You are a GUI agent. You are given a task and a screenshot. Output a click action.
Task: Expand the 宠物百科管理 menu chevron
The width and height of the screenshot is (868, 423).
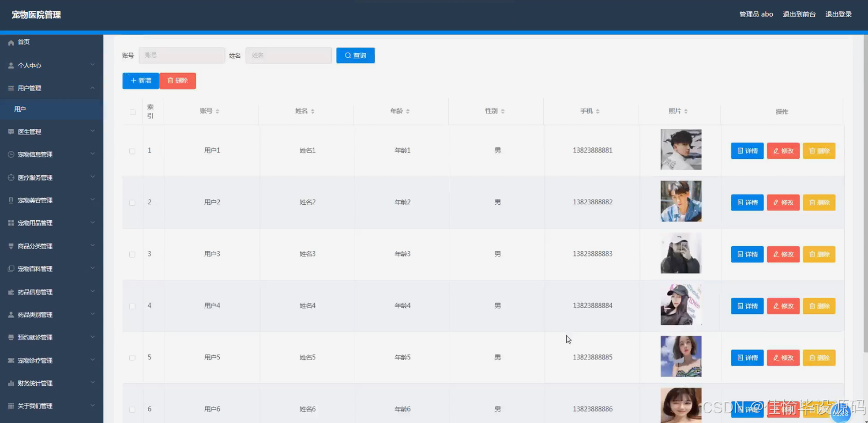pos(93,268)
